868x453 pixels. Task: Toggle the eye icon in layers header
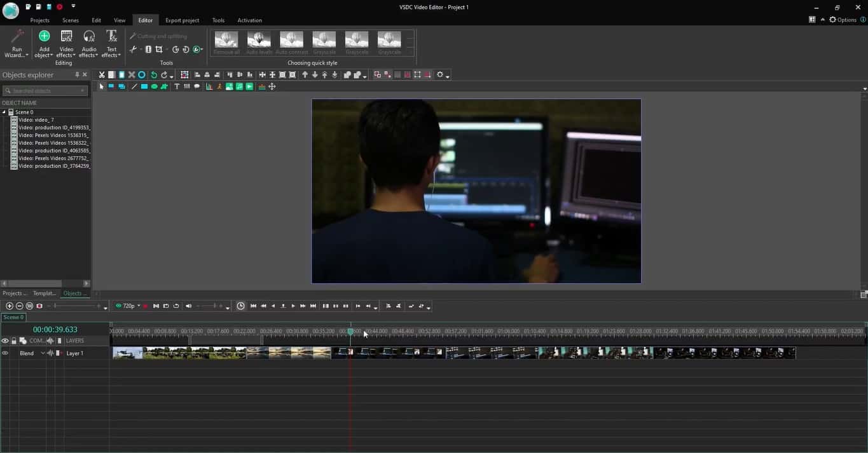tap(5, 341)
